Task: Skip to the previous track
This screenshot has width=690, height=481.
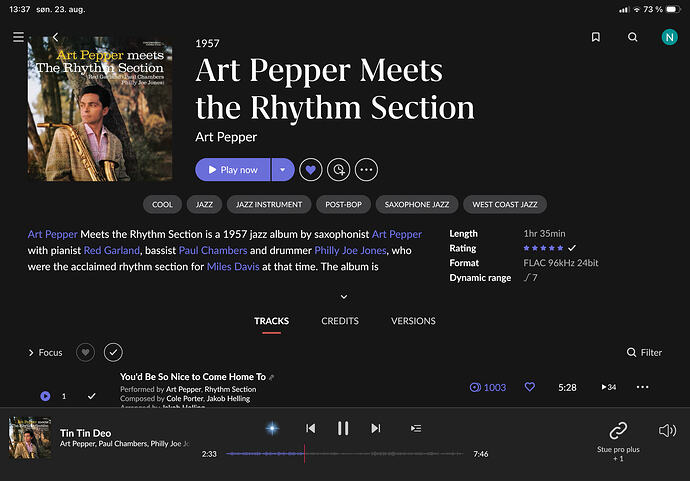Action: click(x=310, y=428)
